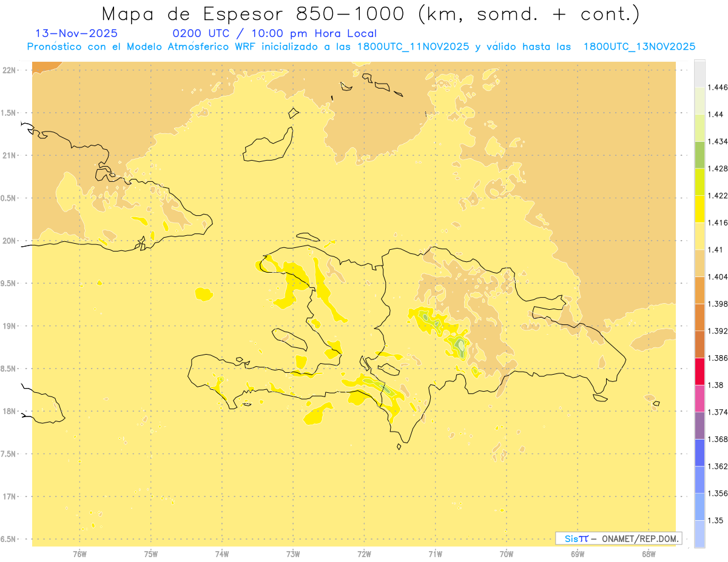
Task: Click the 72W longitude label
Action: click(364, 554)
